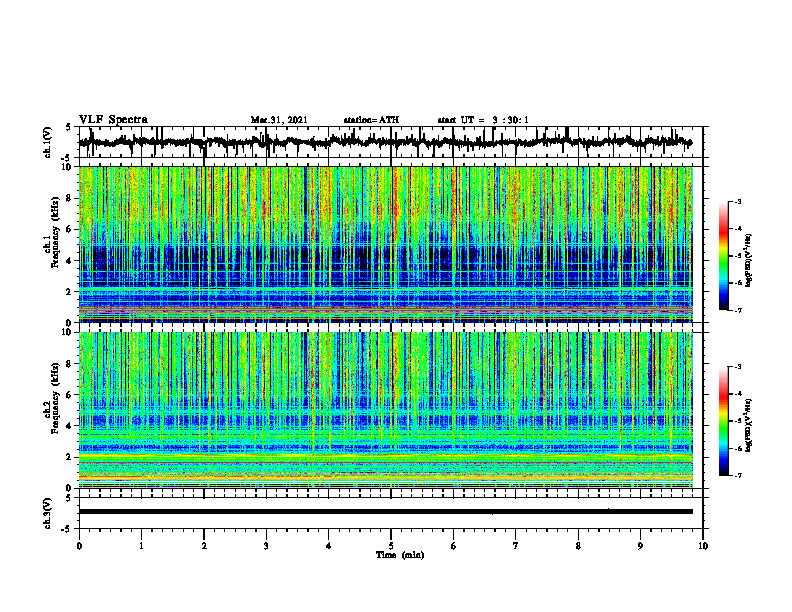Click the ch.2 spectrogram yellow band near 2 kHz

(385, 457)
